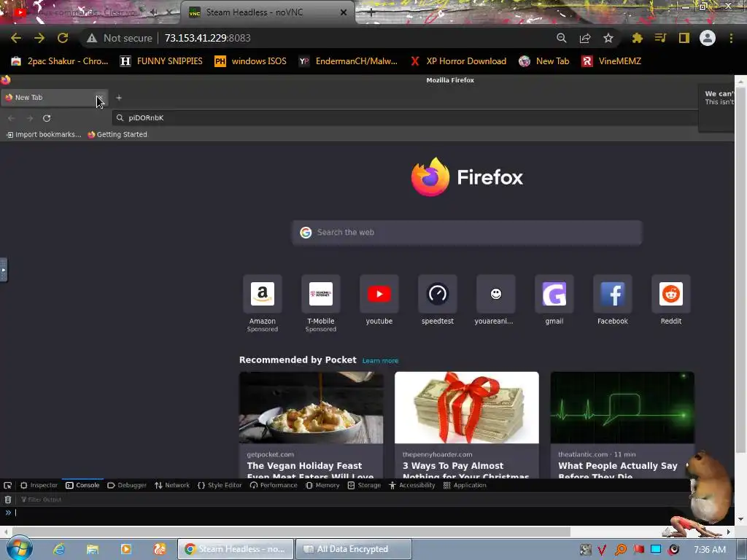This screenshot has width=747, height=560.
Task: Open the All Data Encrypted taskbar window
Action: coord(354,549)
